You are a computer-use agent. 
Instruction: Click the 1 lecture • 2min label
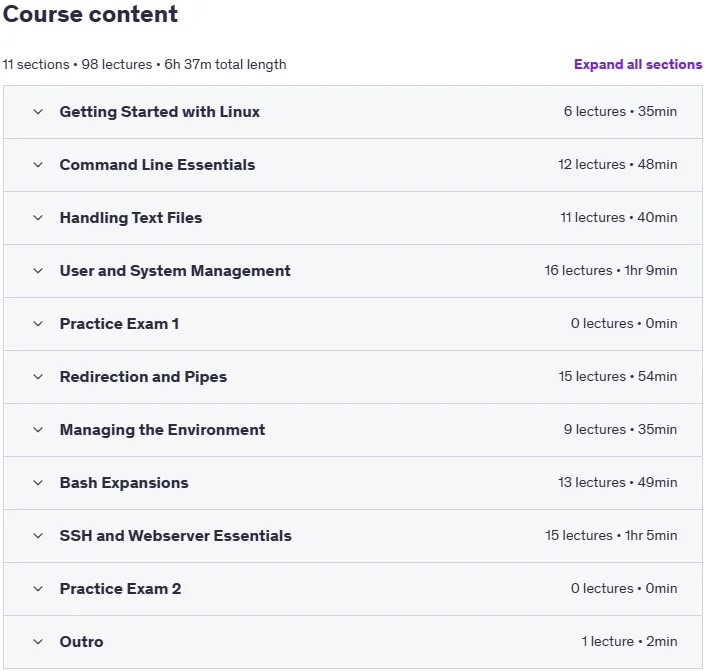pyautogui.click(x=629, y=641)
